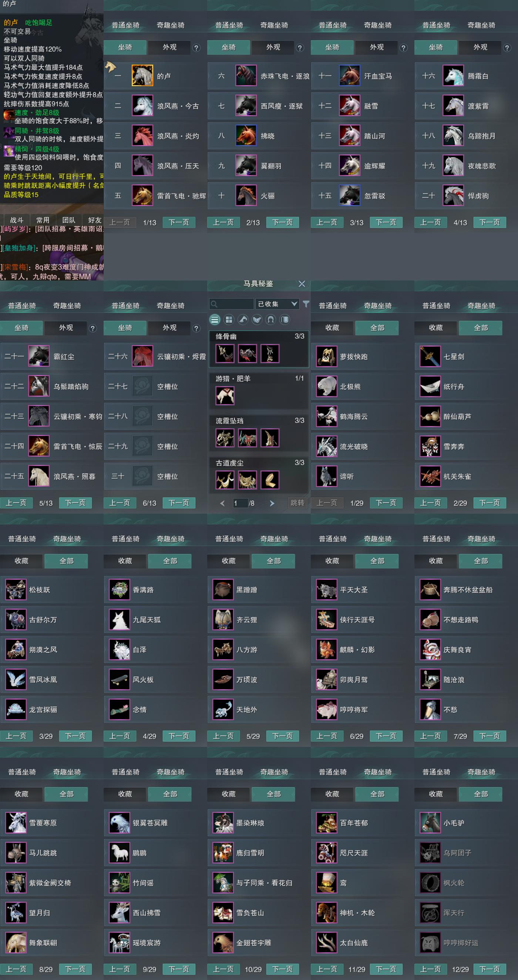Select 收藏 tab on the 1/29 panel

[332, 328]
